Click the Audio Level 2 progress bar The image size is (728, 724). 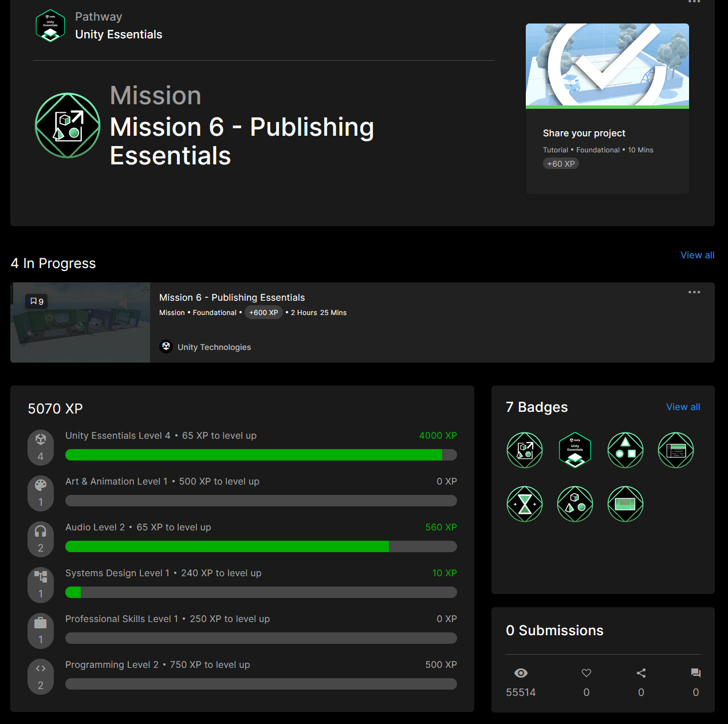[261, 546]
